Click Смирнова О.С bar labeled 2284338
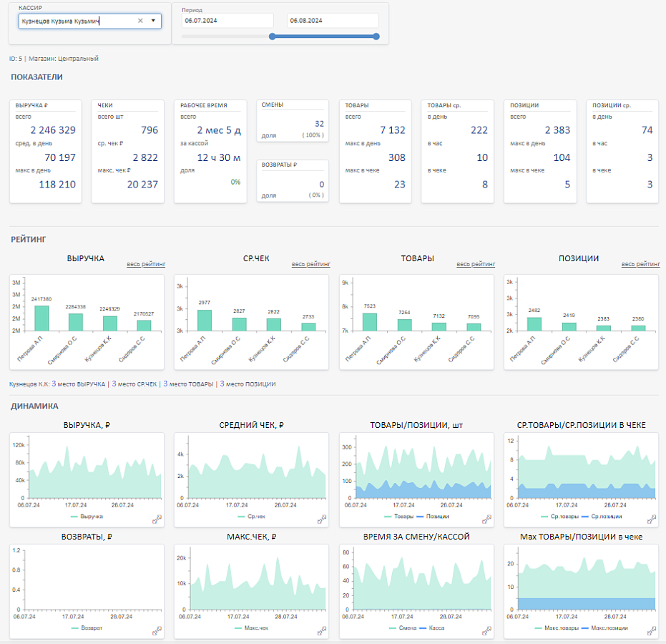The image size is (666, 644). [x=76, y=322]
